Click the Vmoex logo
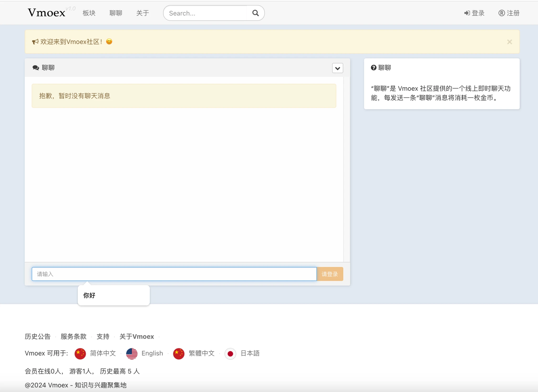Image resolution: width=538 pixels, height=392 pixels. pos(47,13)
